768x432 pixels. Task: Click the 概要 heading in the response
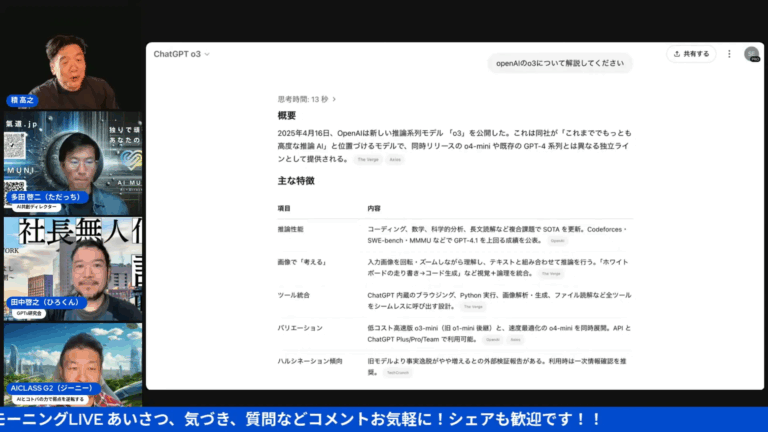point(287,116)
